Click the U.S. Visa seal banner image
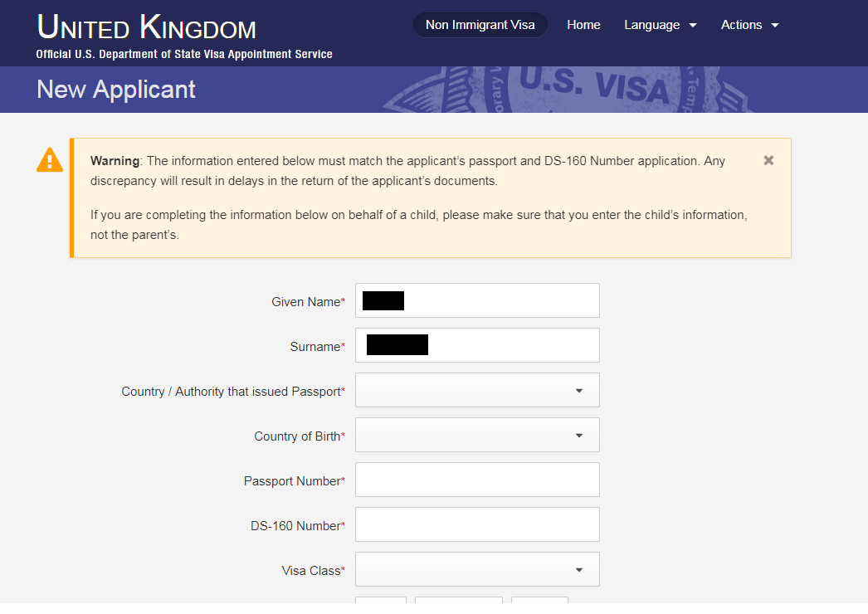 (568, 90)
